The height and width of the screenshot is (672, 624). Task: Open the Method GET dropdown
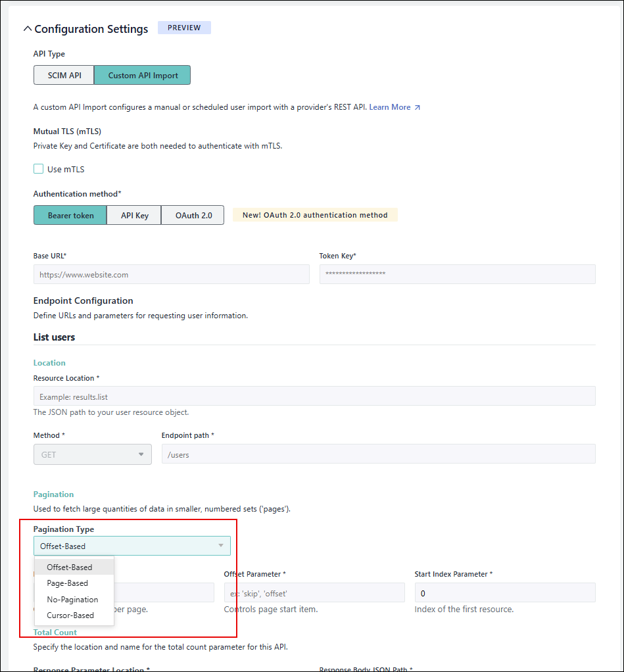(x=92, y=454)
